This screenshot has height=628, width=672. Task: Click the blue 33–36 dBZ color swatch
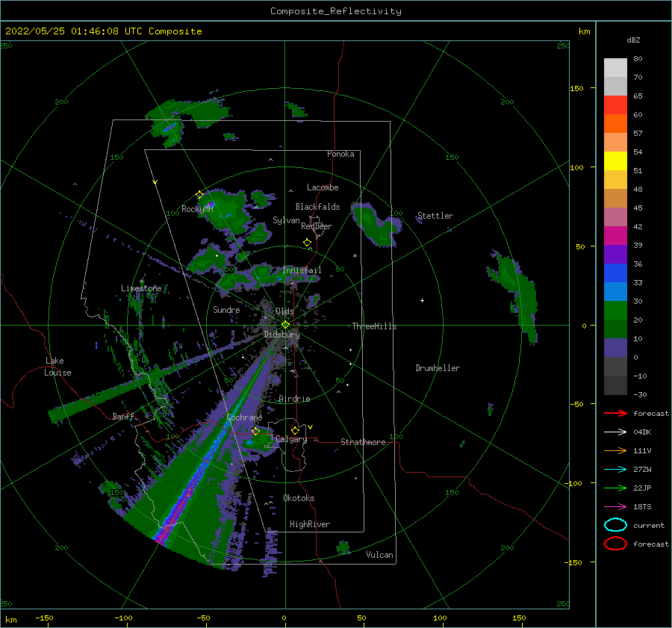coord(615,273)
